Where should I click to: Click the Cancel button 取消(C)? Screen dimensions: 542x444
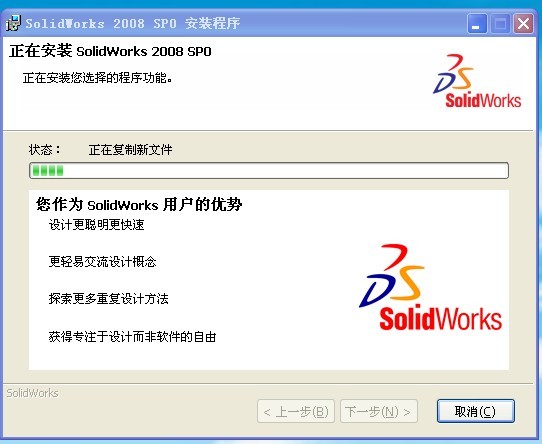pos(476,411)
